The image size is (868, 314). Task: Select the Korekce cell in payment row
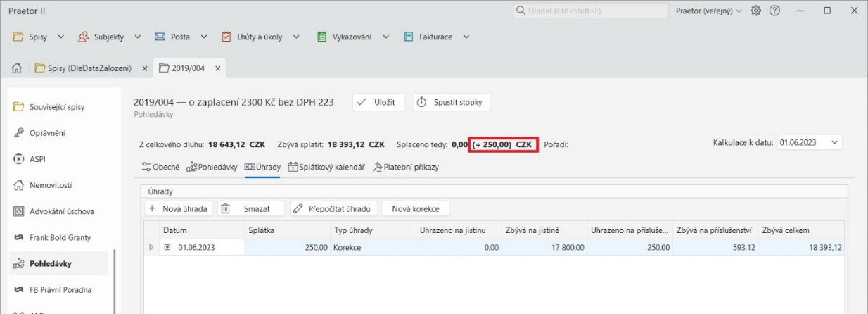tap(372, 247)
